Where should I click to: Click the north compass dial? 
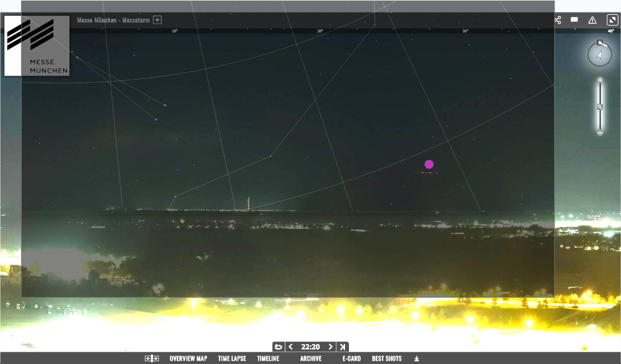600,54
